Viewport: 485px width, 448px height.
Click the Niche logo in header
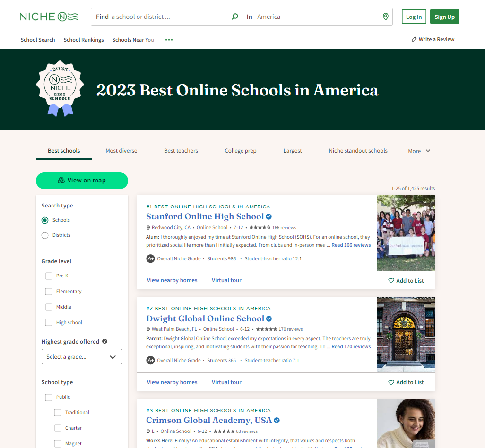coord(49,17)
